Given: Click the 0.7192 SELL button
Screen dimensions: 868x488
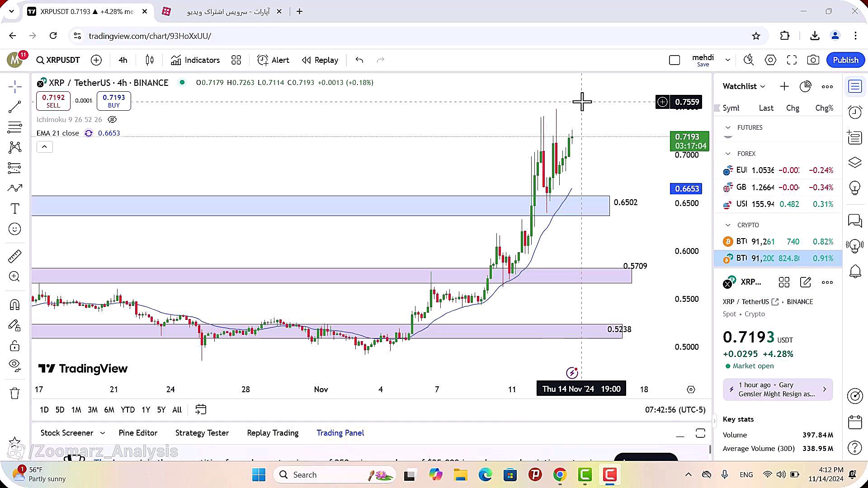Looking at the screenshot, I should tap(53, 101).
